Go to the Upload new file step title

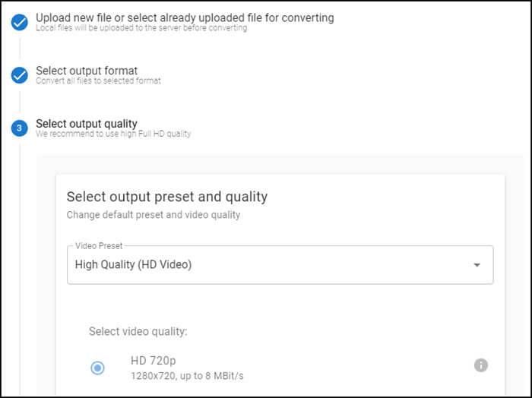point(185,17)
